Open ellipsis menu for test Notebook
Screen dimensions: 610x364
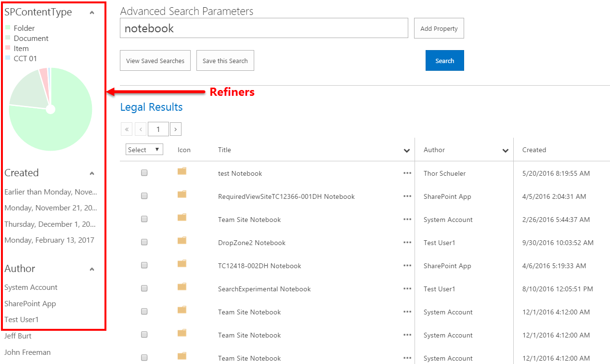pos(407,173)
